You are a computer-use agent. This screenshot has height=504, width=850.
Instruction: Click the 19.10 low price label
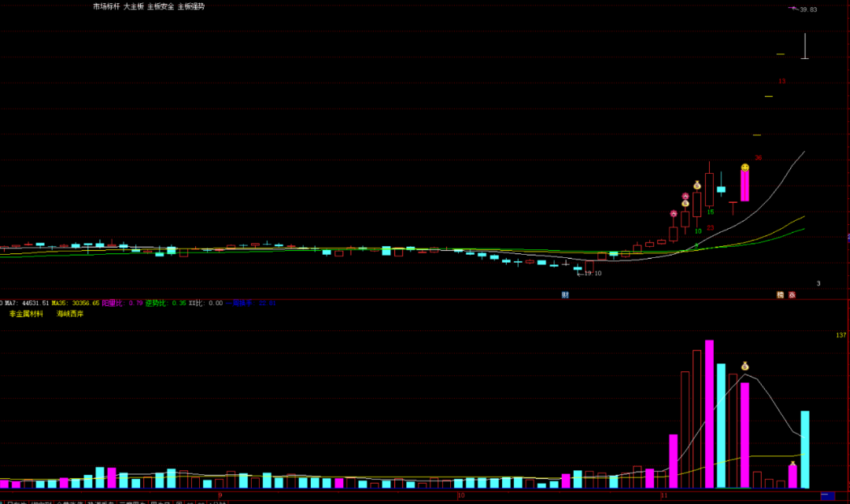point(593,274)
